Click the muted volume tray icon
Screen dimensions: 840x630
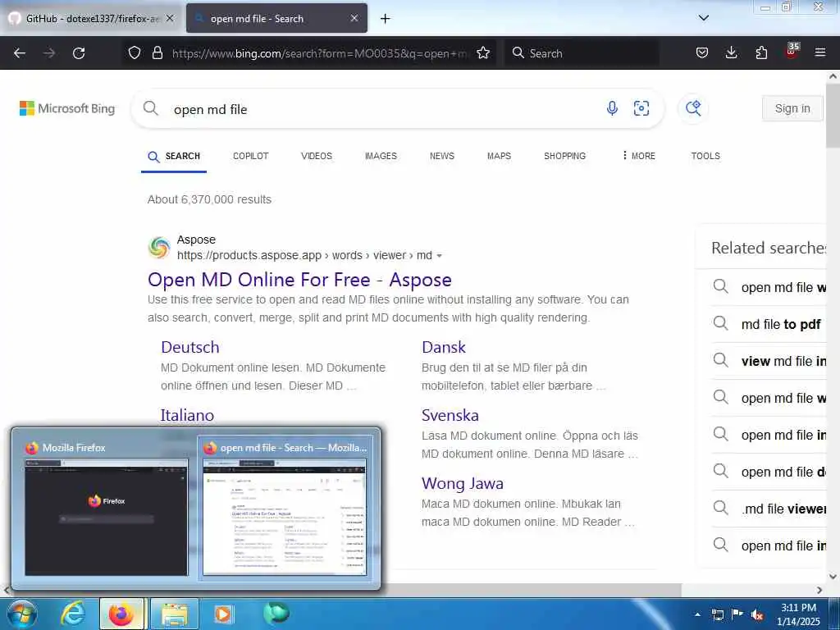[757, 614]
